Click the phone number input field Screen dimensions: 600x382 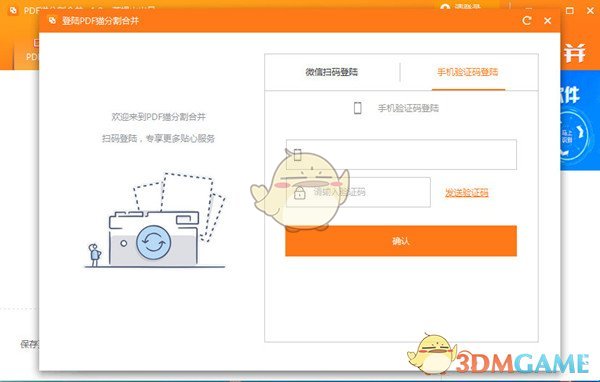pyautogui.click(x=401, y=155)
